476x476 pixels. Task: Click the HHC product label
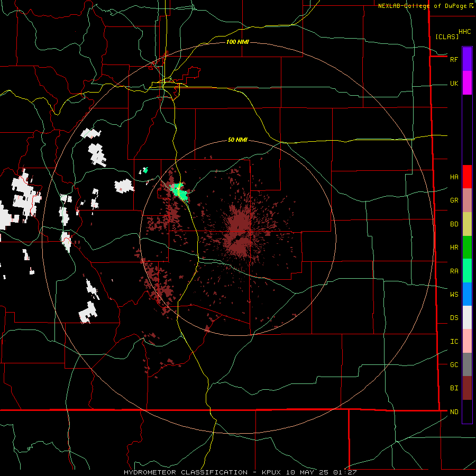464,32
